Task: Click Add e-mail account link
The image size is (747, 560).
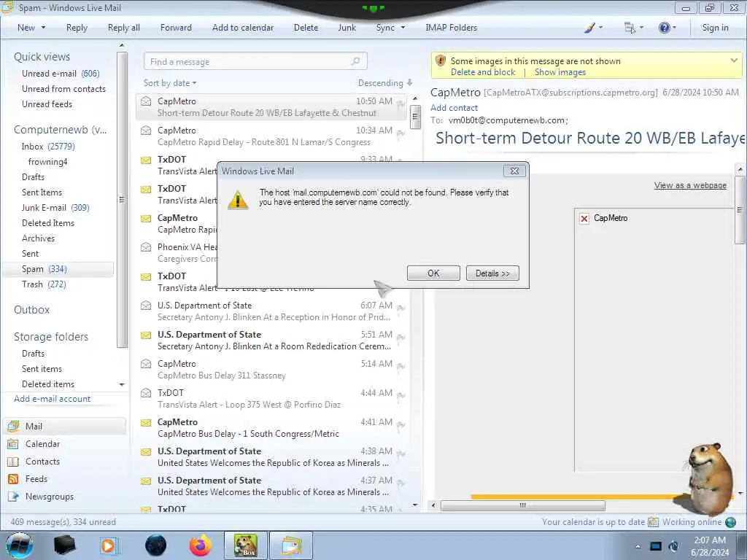Action: (x=52, y=399)
